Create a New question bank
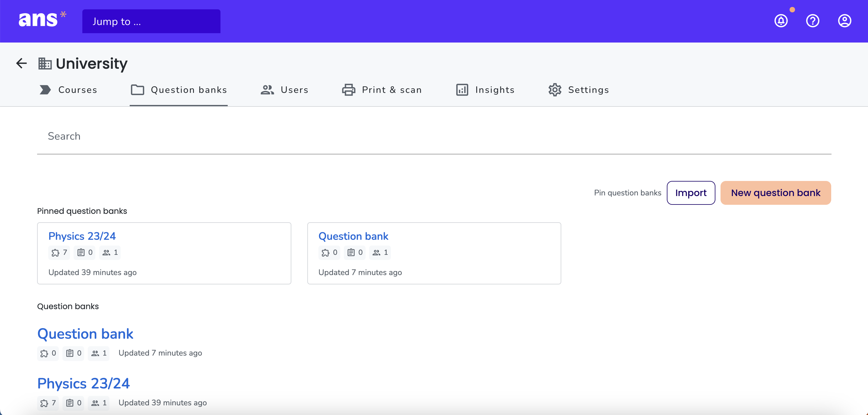Viewport: 868px width, 415px height. (x=776, y=193)
